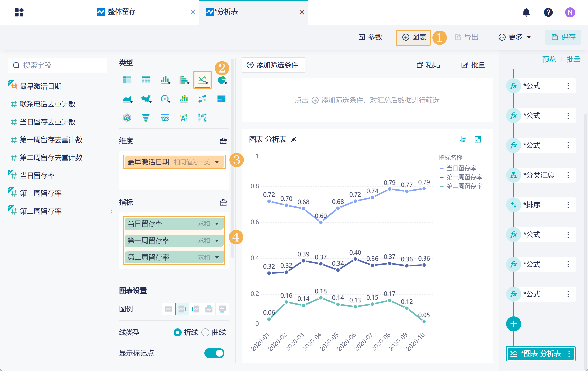This screenshot has width=588, height=371.
Task: Select the radar chart type
Action: click(127, 118)
